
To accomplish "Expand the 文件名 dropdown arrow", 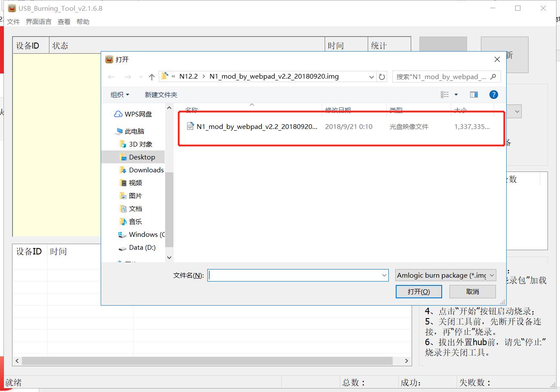I will (x=385, y=275).
